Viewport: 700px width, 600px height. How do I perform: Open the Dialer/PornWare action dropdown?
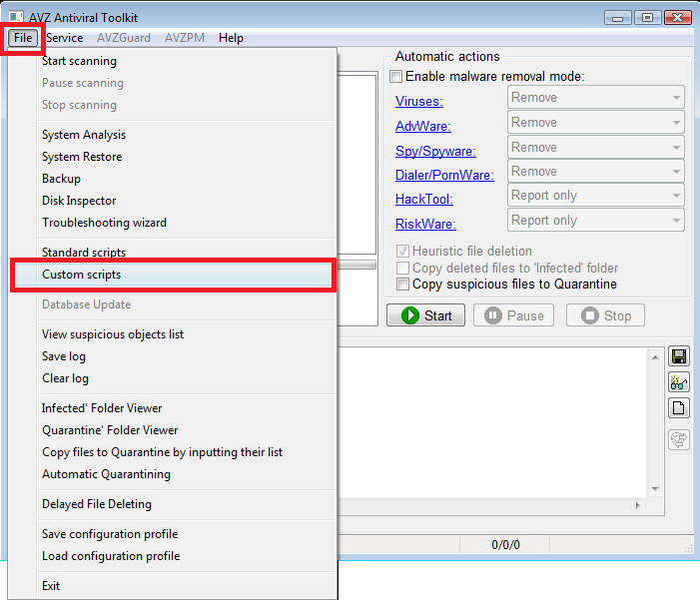pyautogui.click(x=595, y=172)
